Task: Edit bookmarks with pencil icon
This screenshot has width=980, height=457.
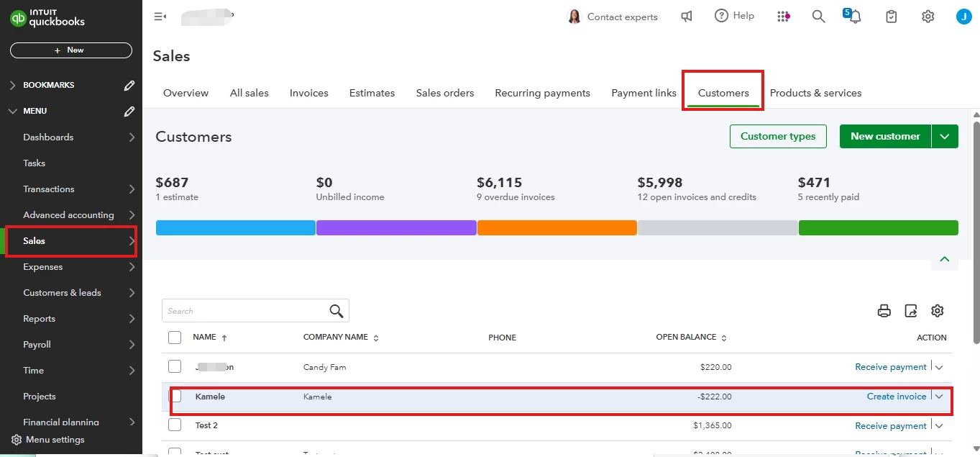Action: pos(129,85)
